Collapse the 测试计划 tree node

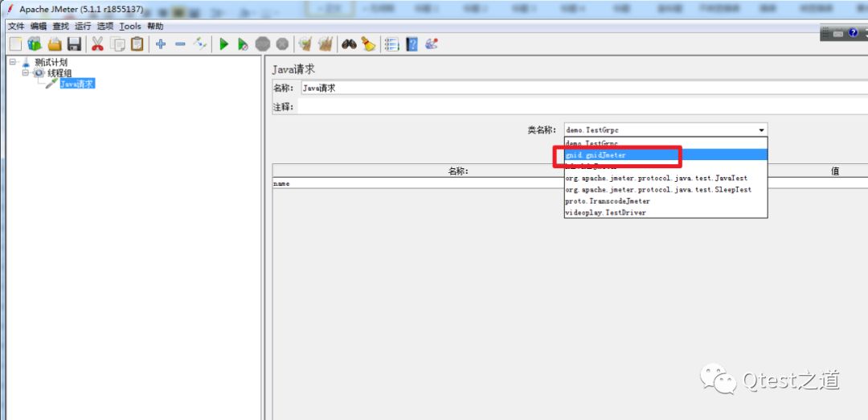pos(13,62)
